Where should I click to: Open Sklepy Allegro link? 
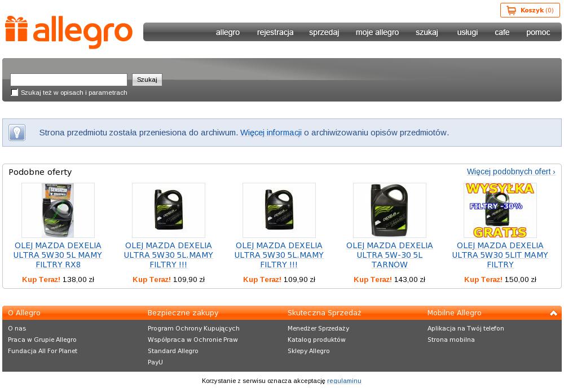coord(309,351)
